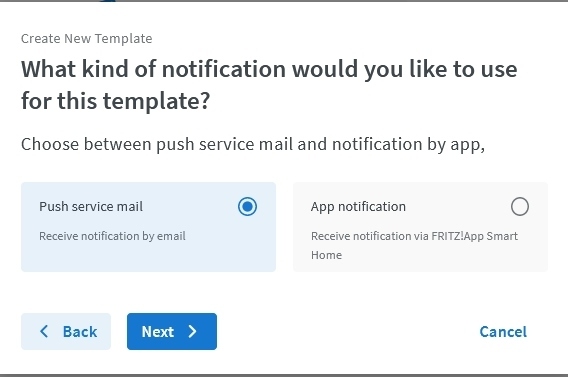
Task: Go back with the Back button
Action: click(x=66, y=331)
